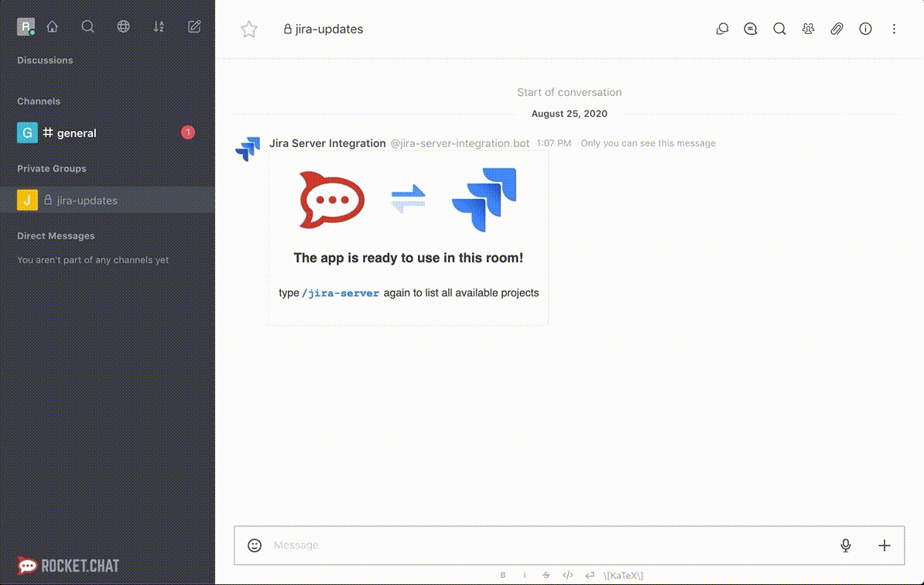Show the Team Members list icon
The width and height of the screenshot is (924, 585).
coord(808,29)
